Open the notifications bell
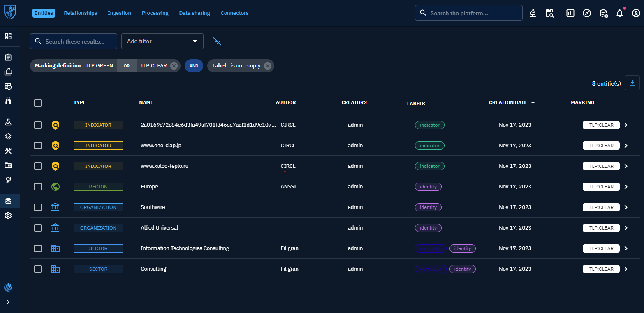644x313 pixels. tap(619, 13)
